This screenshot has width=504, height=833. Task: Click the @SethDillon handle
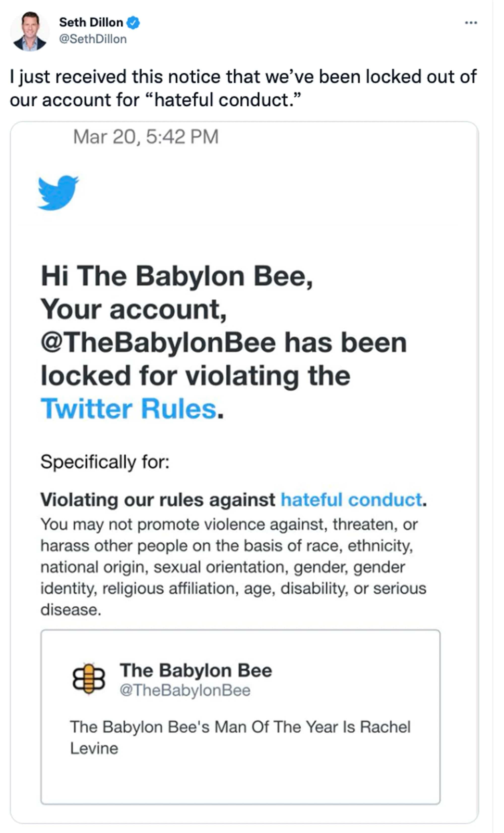coord(93,39)
